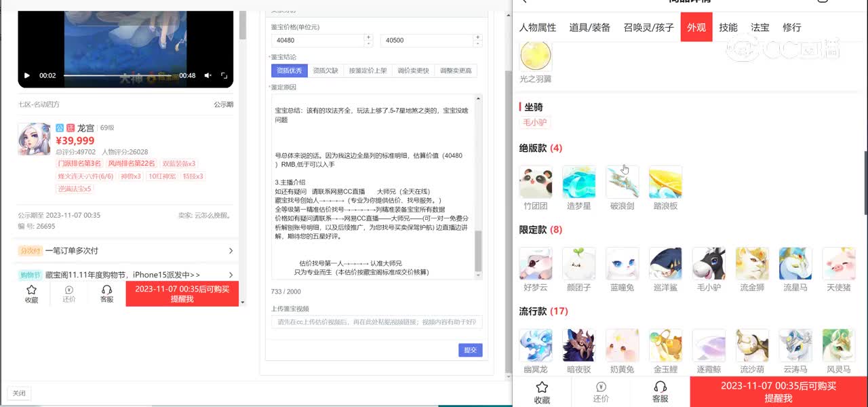Enter fullscreen mode for the video
The image size is (868, 407).
point(224,75)
